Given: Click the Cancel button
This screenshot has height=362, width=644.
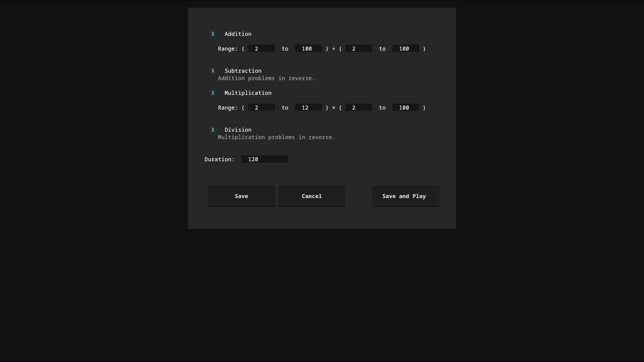Looking at the screenshot, I should [x=312, y=196].
